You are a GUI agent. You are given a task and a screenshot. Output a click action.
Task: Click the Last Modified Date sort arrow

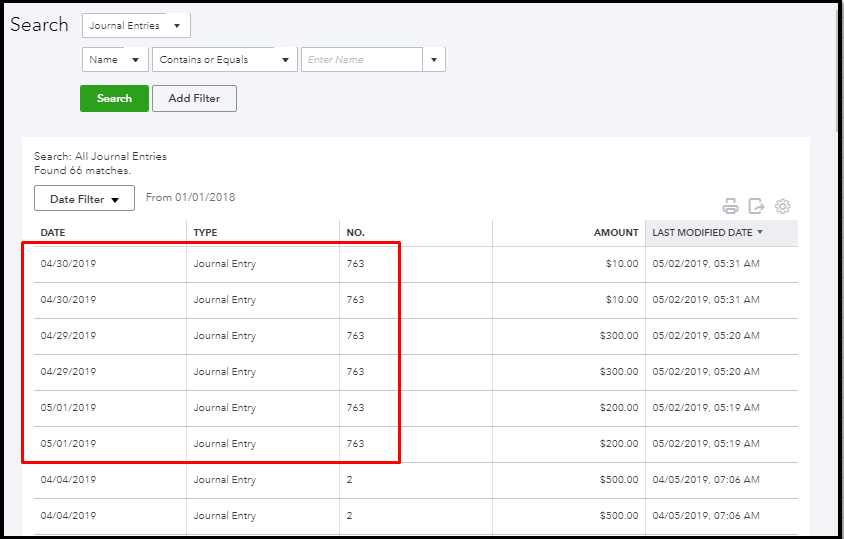(760, 233)
